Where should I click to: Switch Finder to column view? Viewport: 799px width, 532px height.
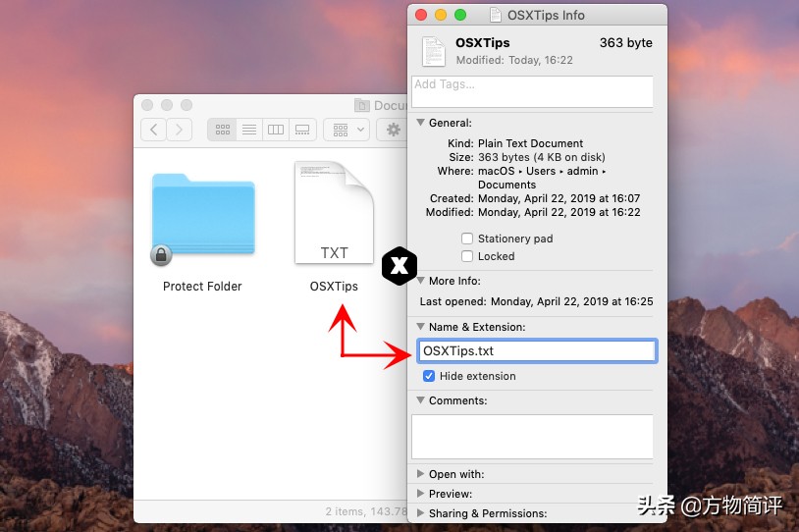click(x=276, y=130)
